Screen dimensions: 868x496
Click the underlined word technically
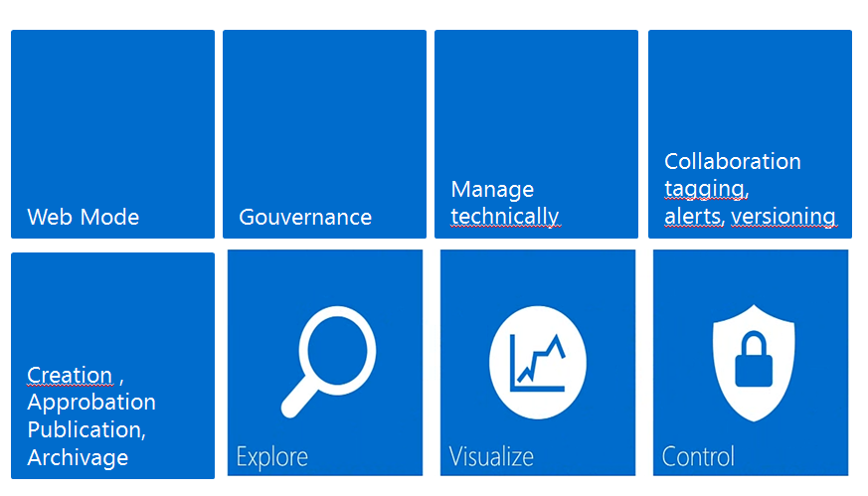click(x=505, y=217)
